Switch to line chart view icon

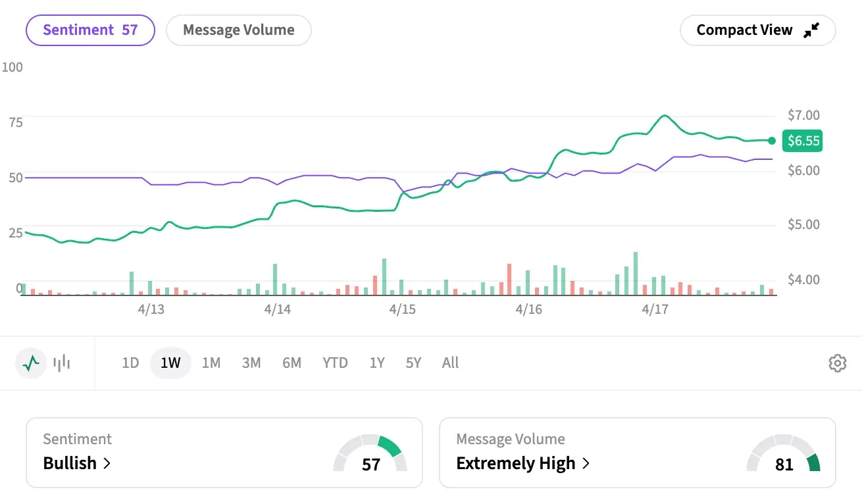pyautogui.click(x=31, y=363)
